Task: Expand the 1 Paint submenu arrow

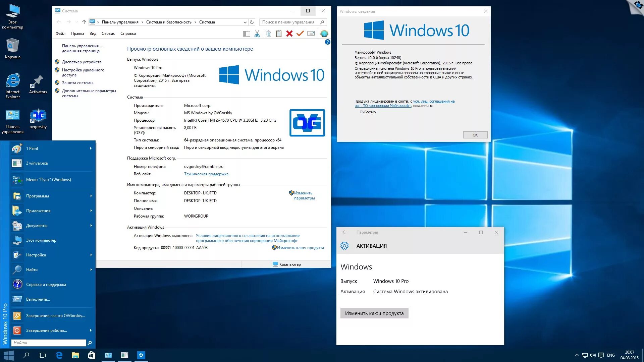Action: 91,148
